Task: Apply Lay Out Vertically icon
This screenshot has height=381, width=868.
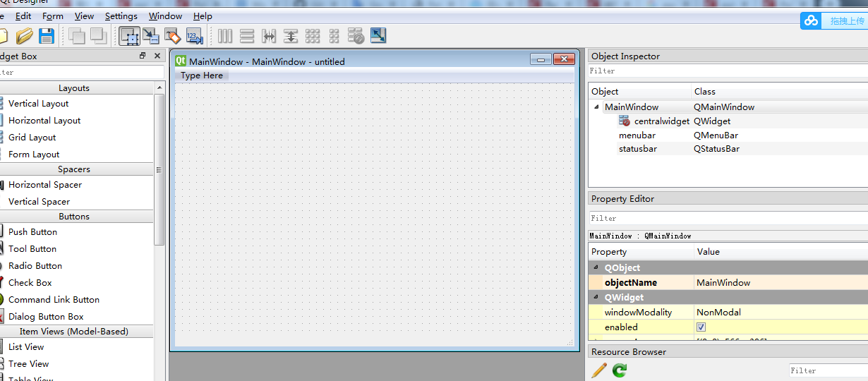Action: point(247,36)
